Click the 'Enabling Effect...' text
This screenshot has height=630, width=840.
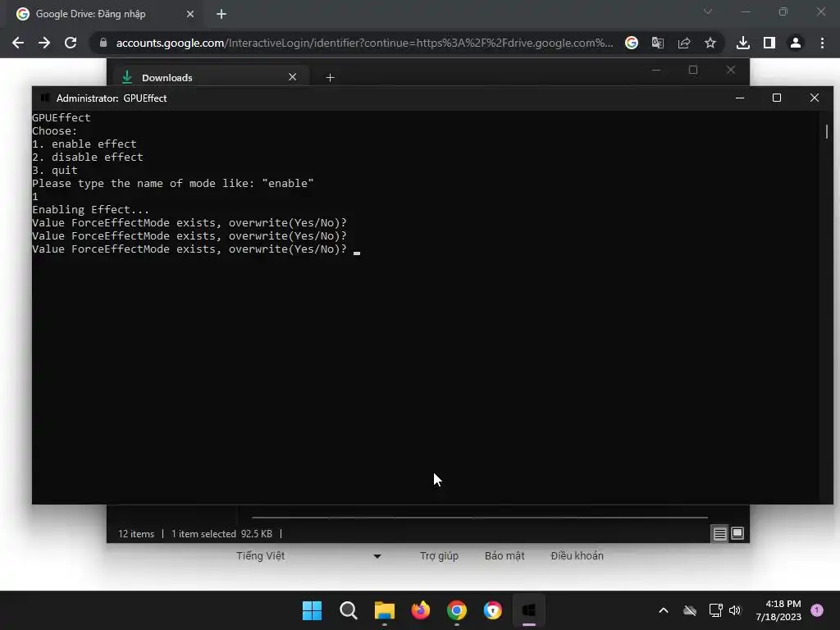pos(90,209)
